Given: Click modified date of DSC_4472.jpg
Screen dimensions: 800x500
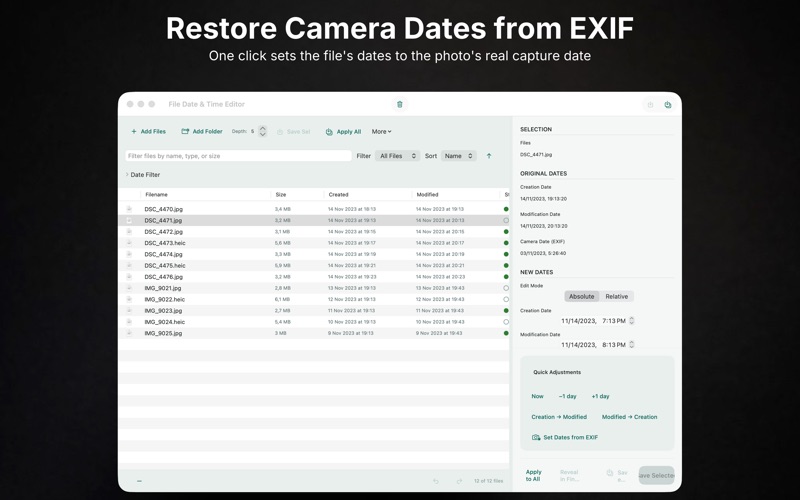Looking at the screenshot, I should pyautogui.click(x=440, y=232).
